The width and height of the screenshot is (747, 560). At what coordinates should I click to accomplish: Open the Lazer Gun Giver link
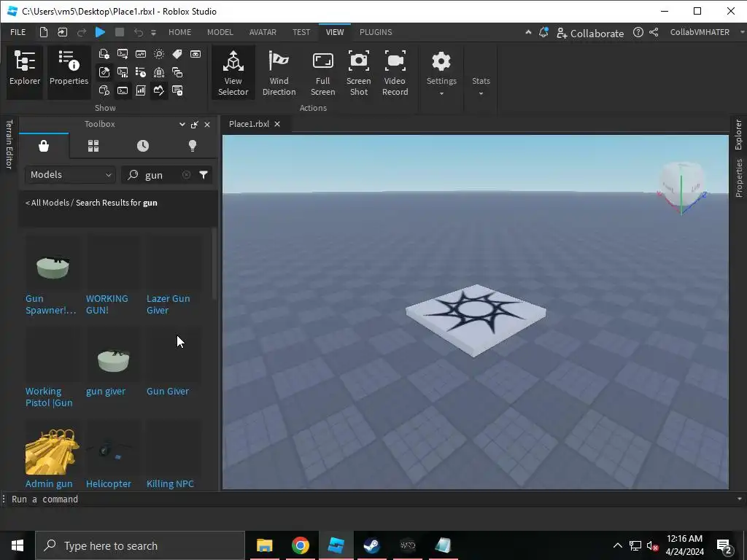[x=169, y=304]
